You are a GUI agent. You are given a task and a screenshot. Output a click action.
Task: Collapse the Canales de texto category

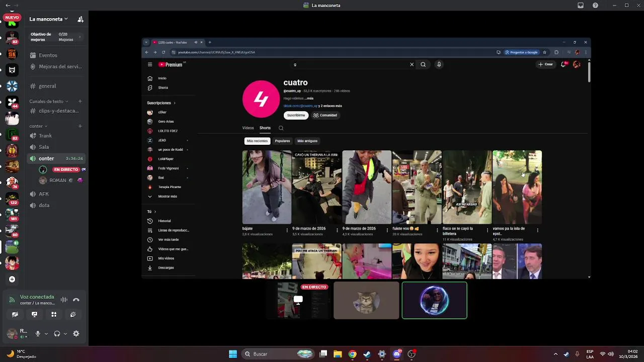pyautogui.click(x=48, y=101)
